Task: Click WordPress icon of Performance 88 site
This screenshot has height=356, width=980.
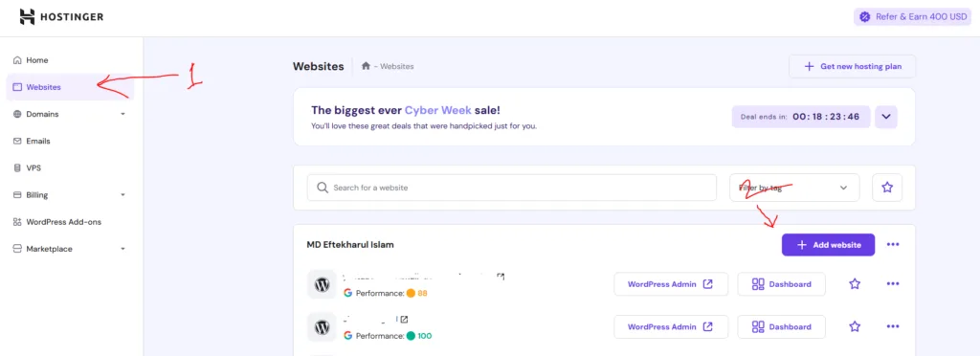Action: (322, 285)
